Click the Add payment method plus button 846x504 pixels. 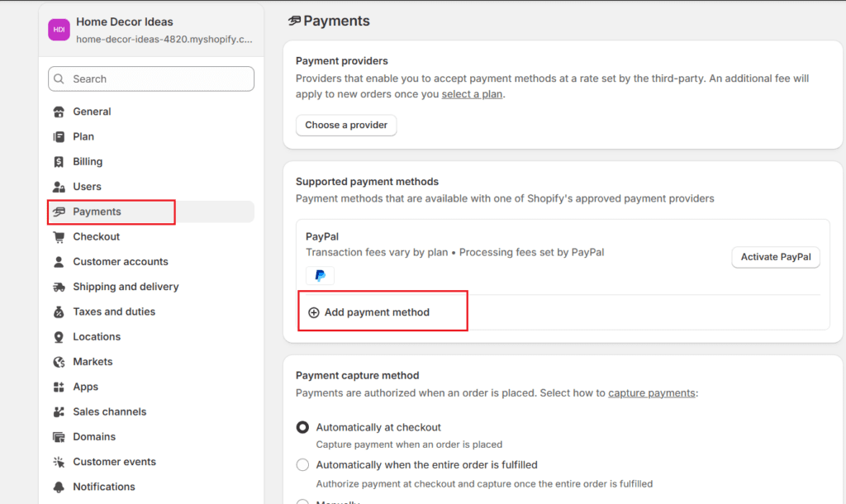click(x=314, y=312)
